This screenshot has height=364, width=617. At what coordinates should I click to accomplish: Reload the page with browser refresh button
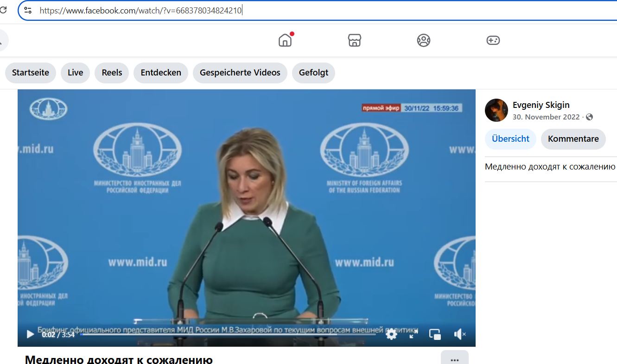[4, 10]
